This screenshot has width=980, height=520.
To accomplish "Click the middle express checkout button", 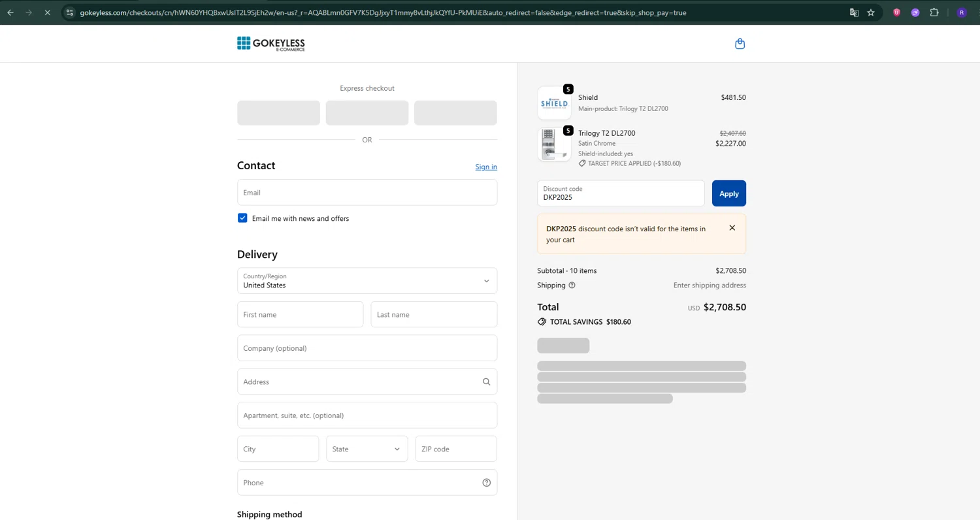I will click(367, 113).
